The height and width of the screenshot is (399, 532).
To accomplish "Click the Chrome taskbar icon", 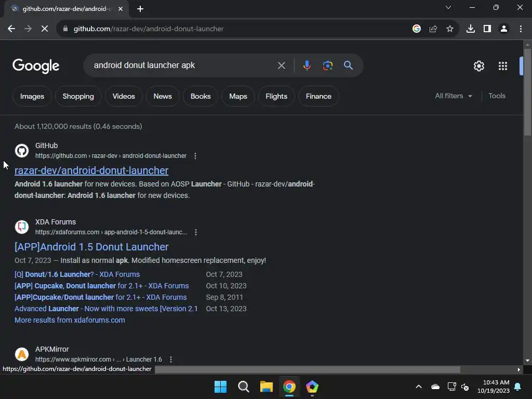I will pos(289,387).
